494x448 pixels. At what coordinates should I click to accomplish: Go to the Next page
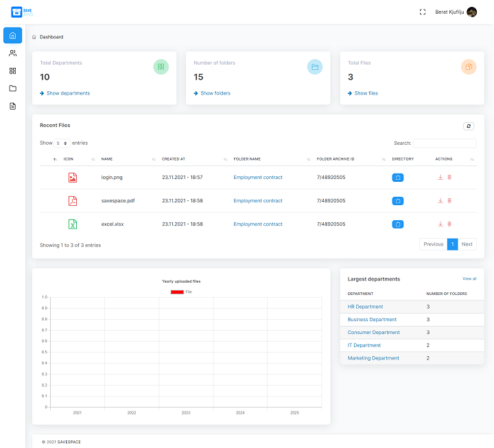(x=467, y=244)
